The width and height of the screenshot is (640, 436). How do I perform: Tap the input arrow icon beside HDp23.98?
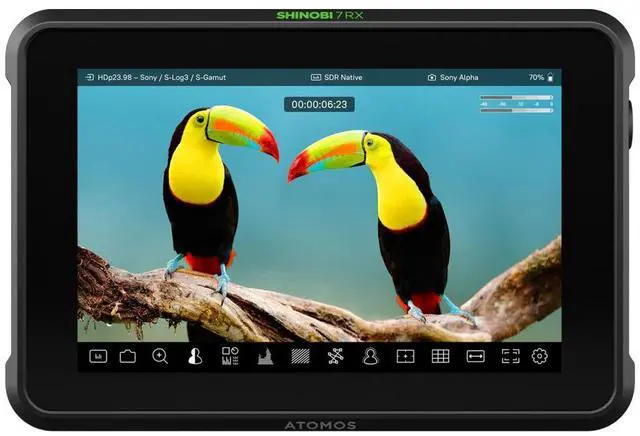coord(89,77)
